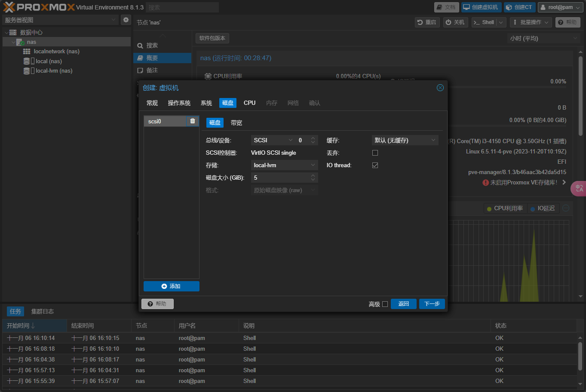Enable the Advanced options checkbox
This screenshot has width=586, height=392.
pos(385,304)
